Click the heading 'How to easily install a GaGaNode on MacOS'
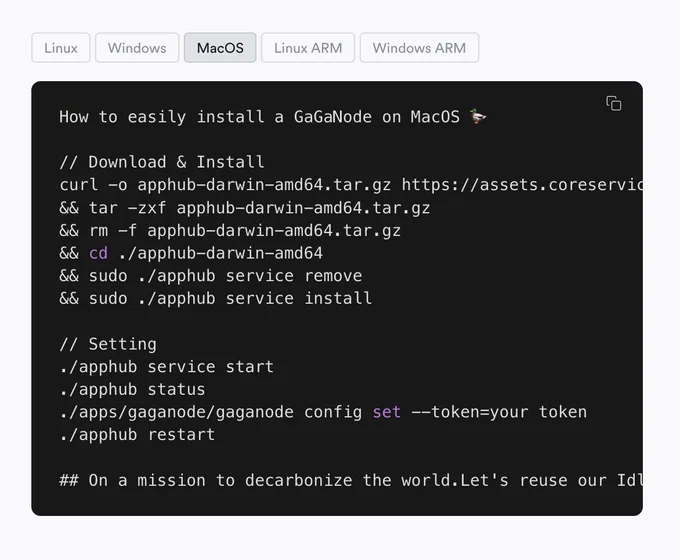 click(259, 117)
